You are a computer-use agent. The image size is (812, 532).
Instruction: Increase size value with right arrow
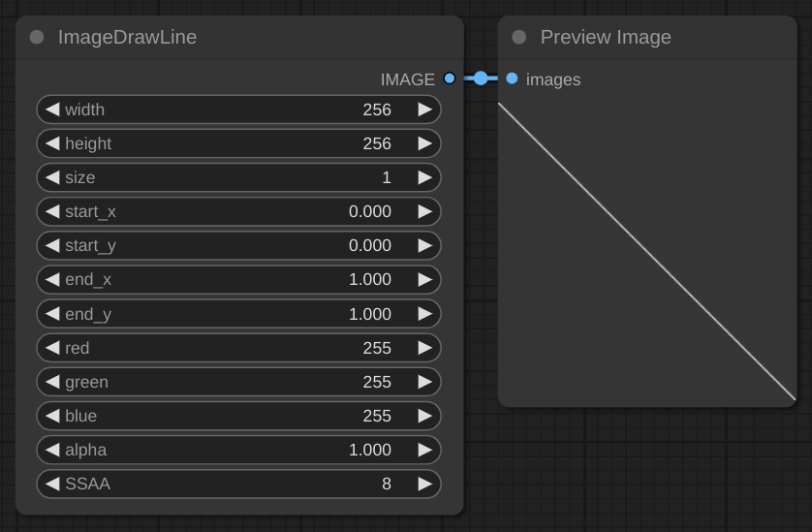pyautogui.click(x=424, y=177)
